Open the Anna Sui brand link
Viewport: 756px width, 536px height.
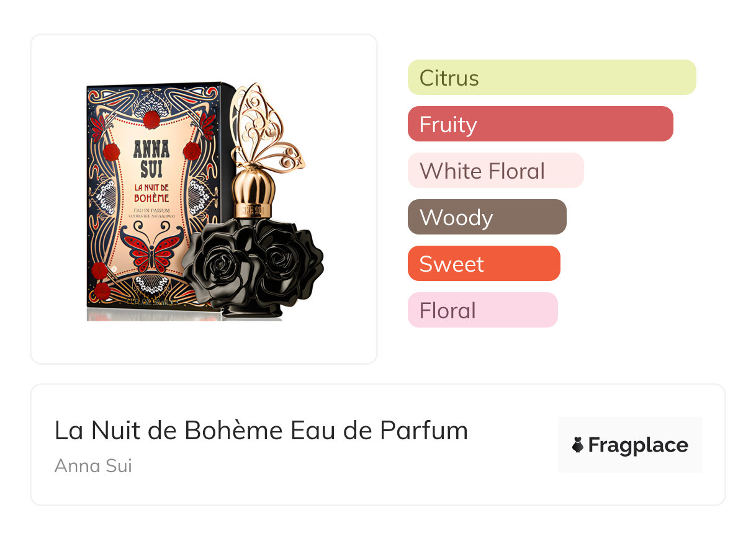click(x=93, y=465)
